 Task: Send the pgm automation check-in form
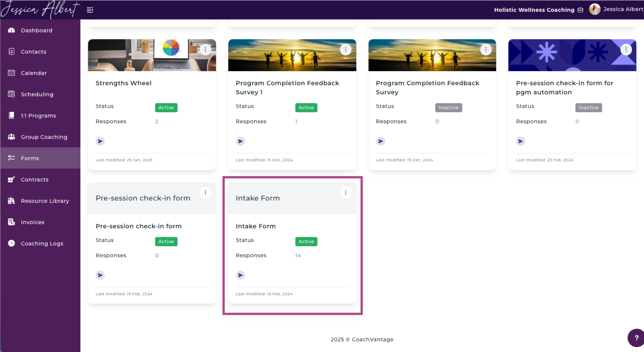(520, 141)
